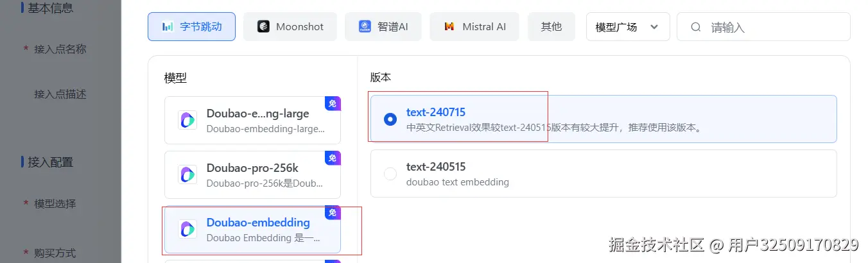868x263 pixels.
Task: Click the 'Doubao Embedding 是一...' description
Action: [263, 238]
